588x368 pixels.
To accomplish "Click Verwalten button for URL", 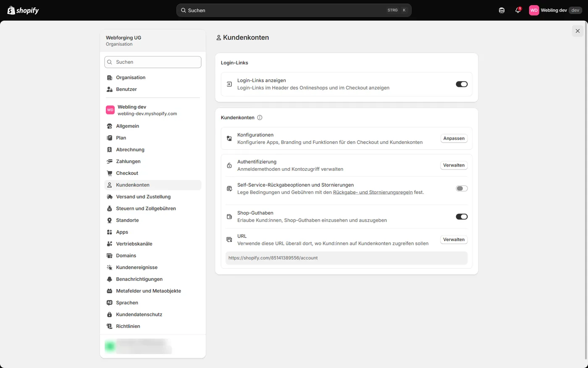I will (x=454, y=240).
